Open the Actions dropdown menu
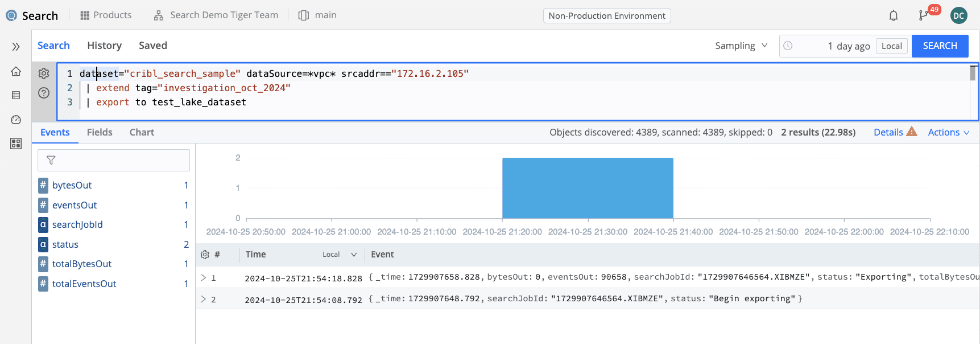The width and height of the screenshot is (980, 344). pyautogui.click(x=948, y=132)
